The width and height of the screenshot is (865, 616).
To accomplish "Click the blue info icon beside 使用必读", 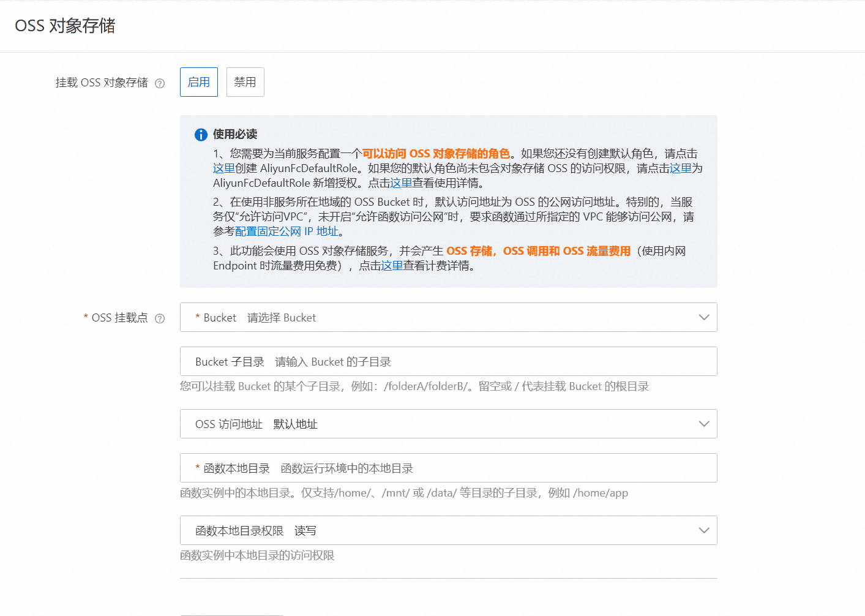I will [x=201, y=135].
